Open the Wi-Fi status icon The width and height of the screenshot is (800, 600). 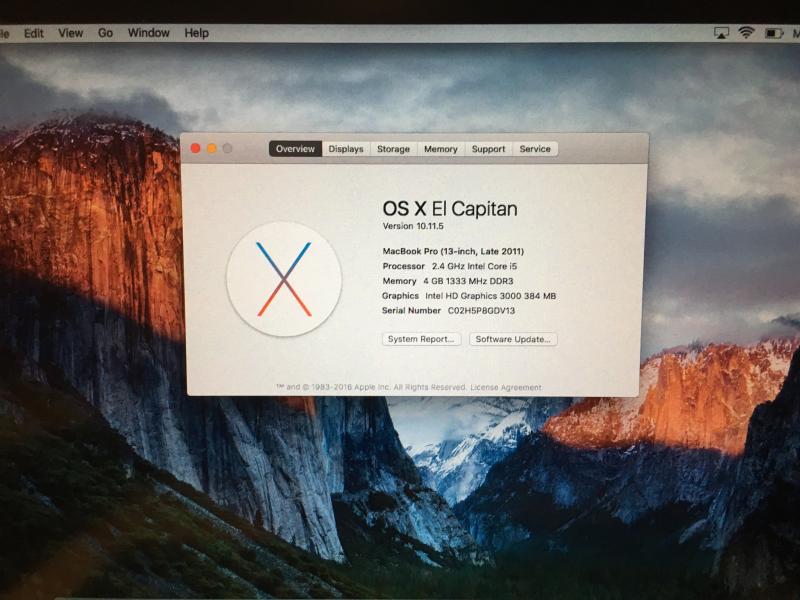coord(746,33)
